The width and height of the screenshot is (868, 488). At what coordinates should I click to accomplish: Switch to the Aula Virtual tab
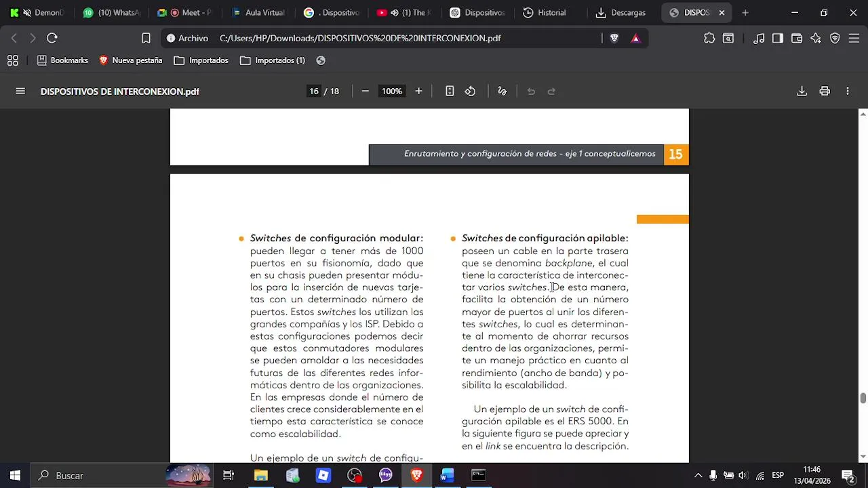tap(258, 13)
